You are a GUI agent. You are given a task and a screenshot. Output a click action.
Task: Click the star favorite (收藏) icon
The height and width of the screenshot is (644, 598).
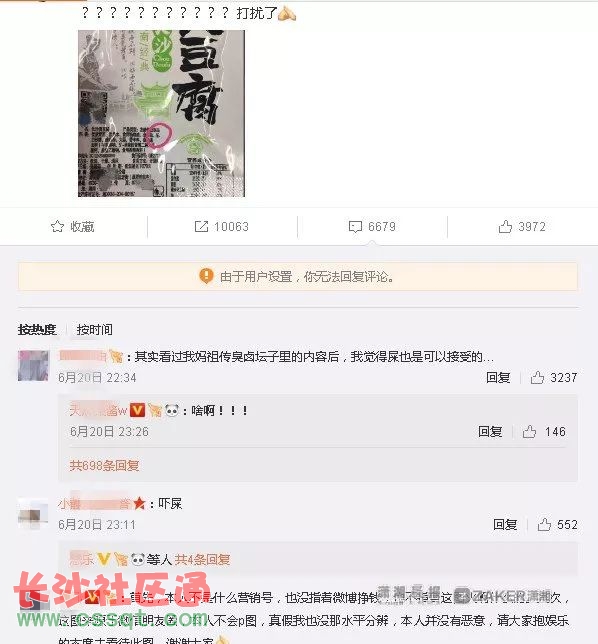click(58, 226)
